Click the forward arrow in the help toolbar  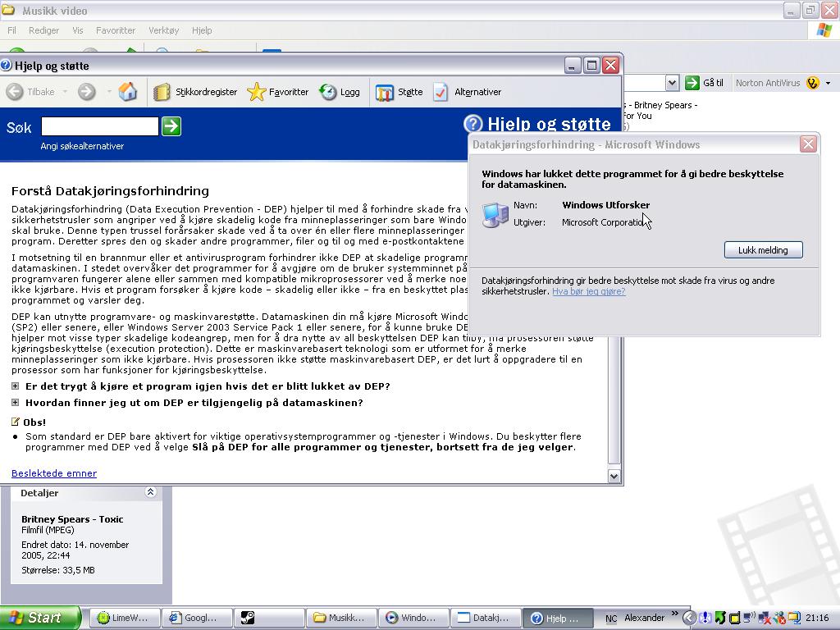pos(86,92)
